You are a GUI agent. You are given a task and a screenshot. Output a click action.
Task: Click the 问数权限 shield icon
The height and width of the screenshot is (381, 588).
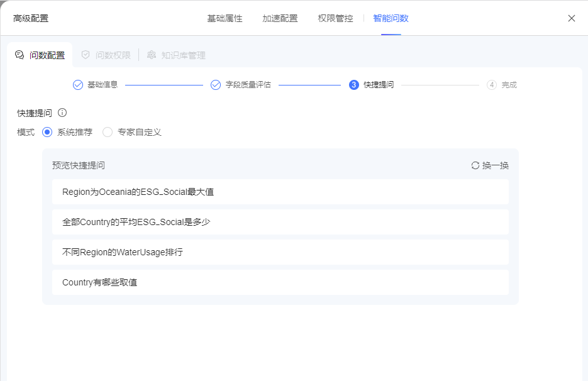point(86,55)
